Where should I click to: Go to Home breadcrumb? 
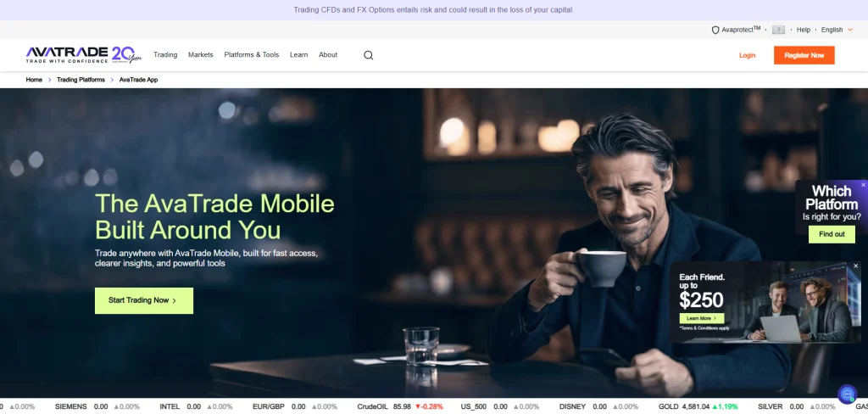coord(34,80)
